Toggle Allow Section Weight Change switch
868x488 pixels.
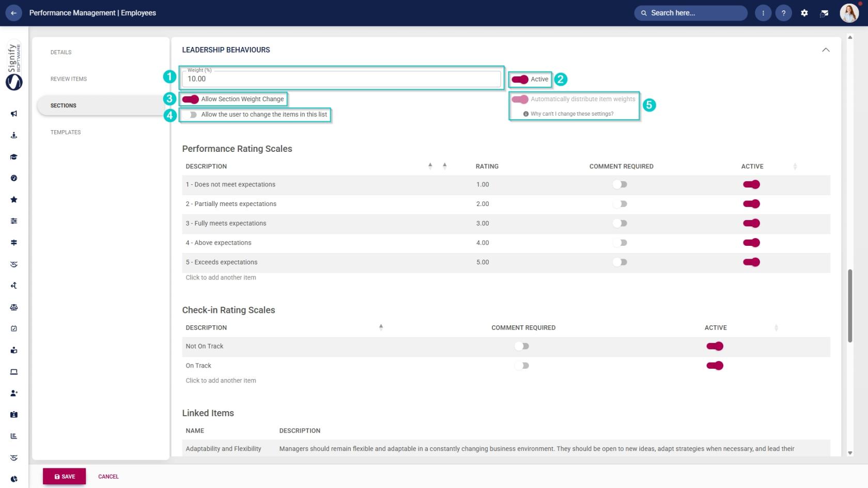point(190,99)
